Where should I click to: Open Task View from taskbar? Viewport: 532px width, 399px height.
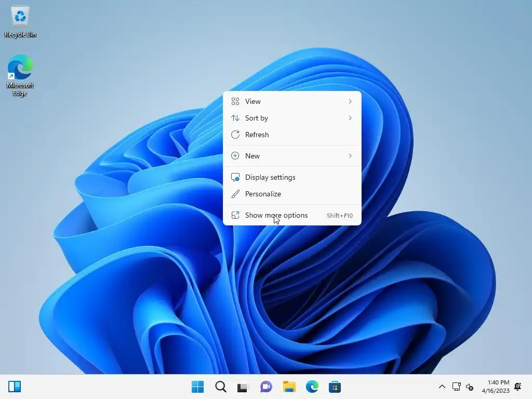click(243, 387)
